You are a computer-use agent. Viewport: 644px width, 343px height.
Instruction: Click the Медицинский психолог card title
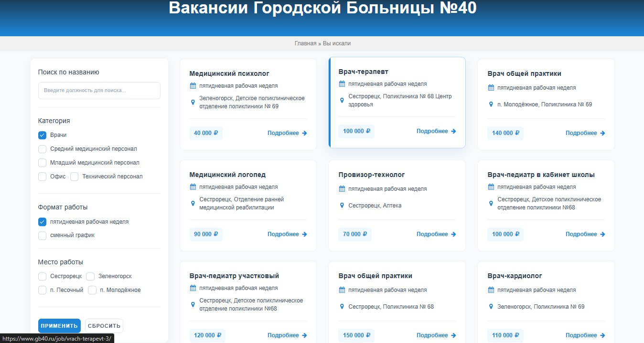tap(229, 73)
